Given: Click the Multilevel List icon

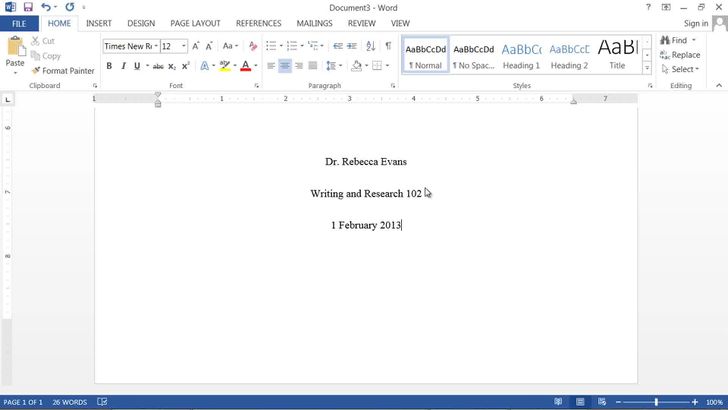Looking at the screenshot, I should pyautogui.click(x=312, y=46).
